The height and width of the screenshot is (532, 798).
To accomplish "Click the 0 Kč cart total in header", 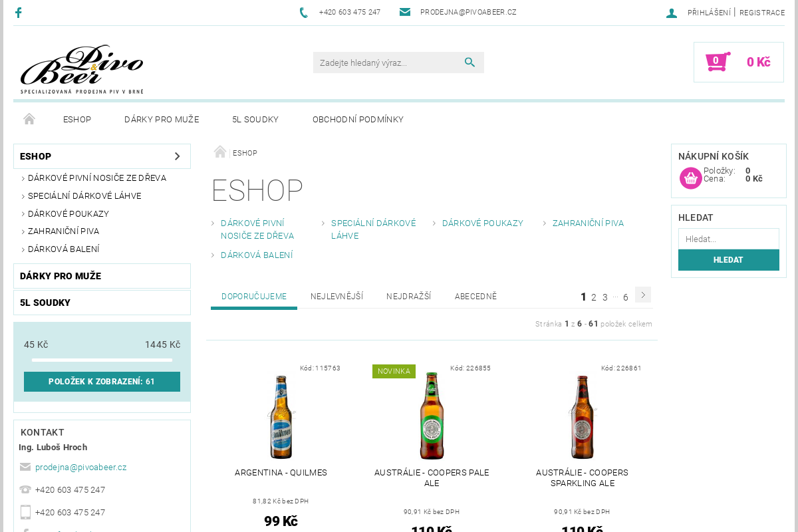I will 758,63.
